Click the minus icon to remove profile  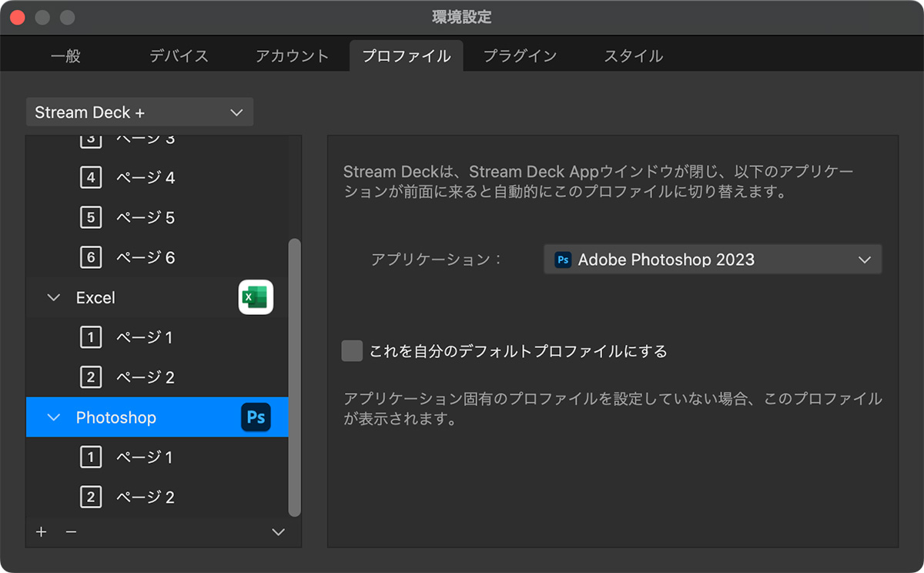[x=71, y=532]
